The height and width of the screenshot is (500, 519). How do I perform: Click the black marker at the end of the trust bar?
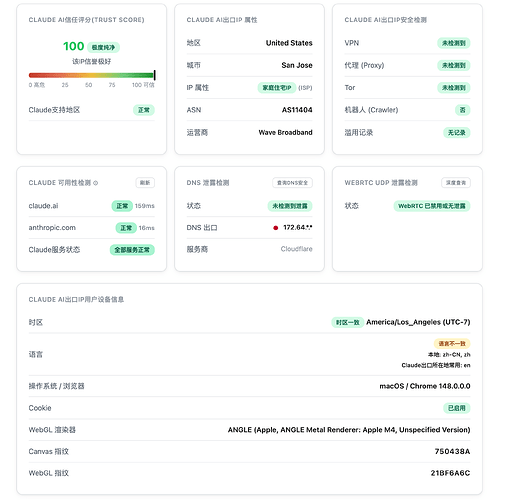tap(154, 75)
